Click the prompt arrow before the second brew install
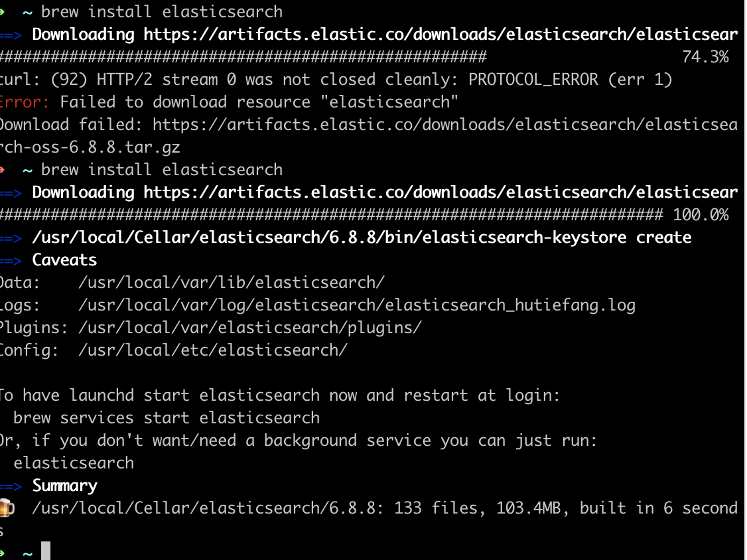Screen dimensions: 747x560 coord(4,170)
